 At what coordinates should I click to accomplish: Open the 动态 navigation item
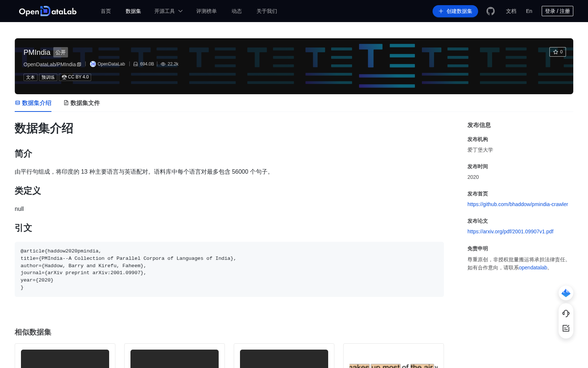(x=237, y=11)
